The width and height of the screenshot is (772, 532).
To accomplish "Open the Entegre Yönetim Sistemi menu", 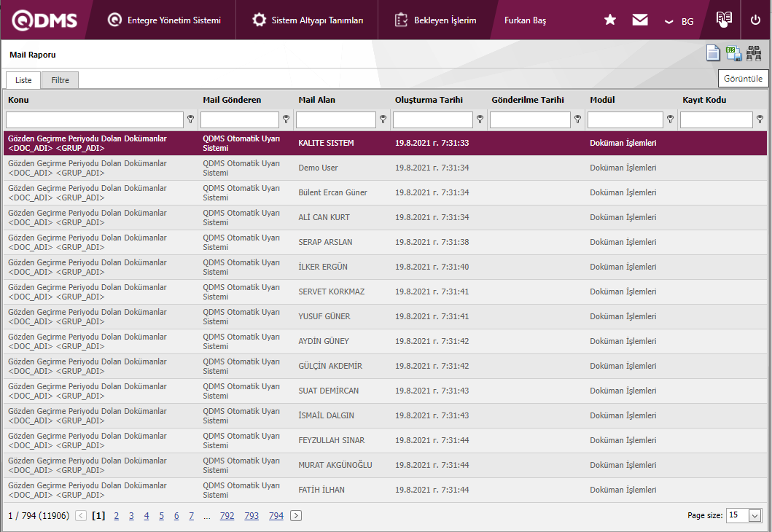I will (x=164, y=20).
